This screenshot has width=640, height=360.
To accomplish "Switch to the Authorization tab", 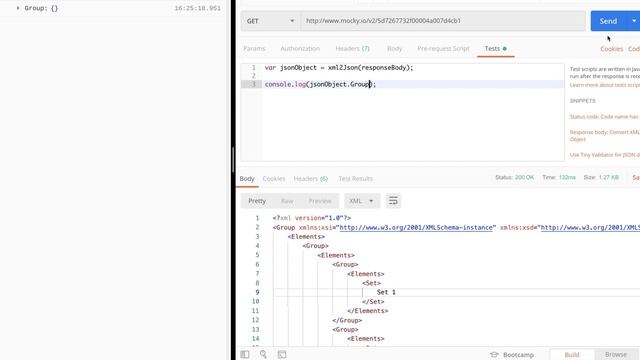I will [x=300, y=48].
